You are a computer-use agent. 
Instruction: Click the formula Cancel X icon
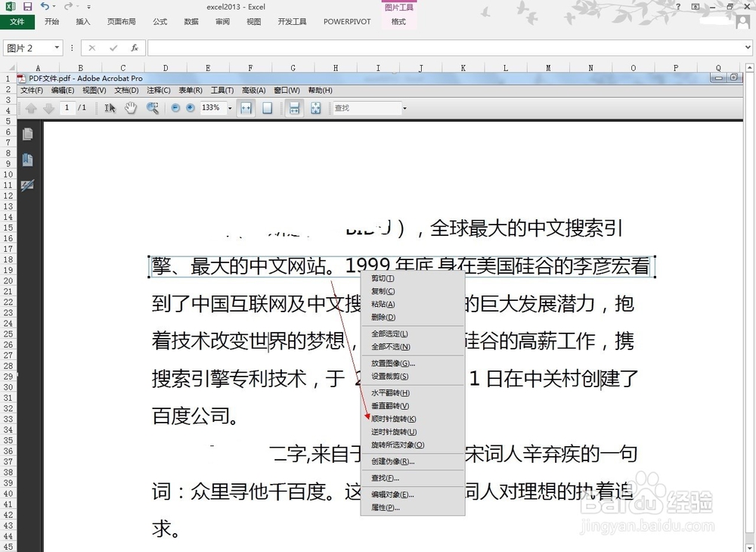click(x=91, y=48)
